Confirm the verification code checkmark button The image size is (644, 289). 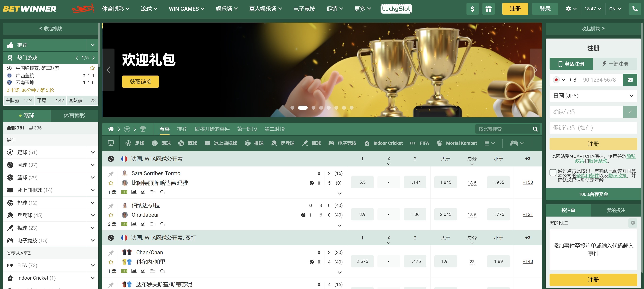pos(630,112)
